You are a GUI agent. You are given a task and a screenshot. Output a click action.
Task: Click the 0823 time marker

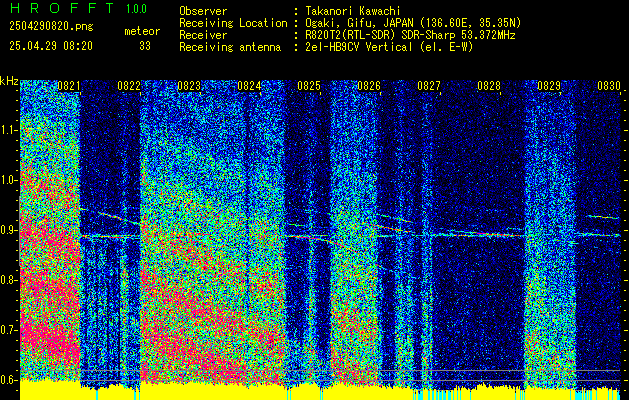point(189,85)
